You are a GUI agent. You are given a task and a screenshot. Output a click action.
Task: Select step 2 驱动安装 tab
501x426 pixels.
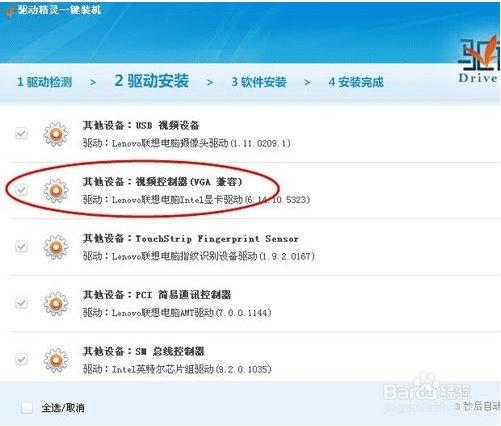[152, 81]
